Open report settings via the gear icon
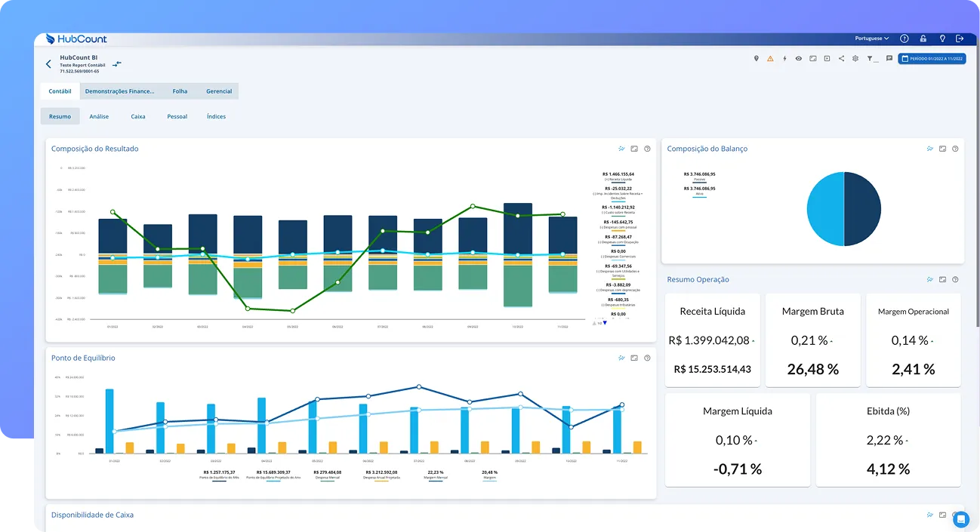Image resolution: width=980 pixels, height=532 pixels. click(x=855, y=58)
